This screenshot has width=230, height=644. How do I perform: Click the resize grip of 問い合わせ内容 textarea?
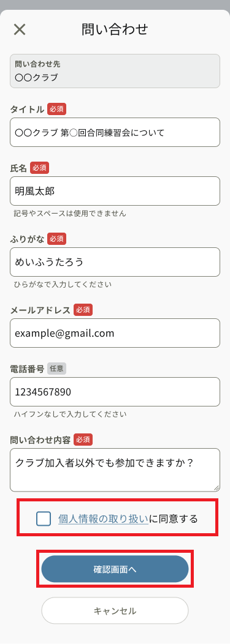pyautogui.click(x=217, y=488)
